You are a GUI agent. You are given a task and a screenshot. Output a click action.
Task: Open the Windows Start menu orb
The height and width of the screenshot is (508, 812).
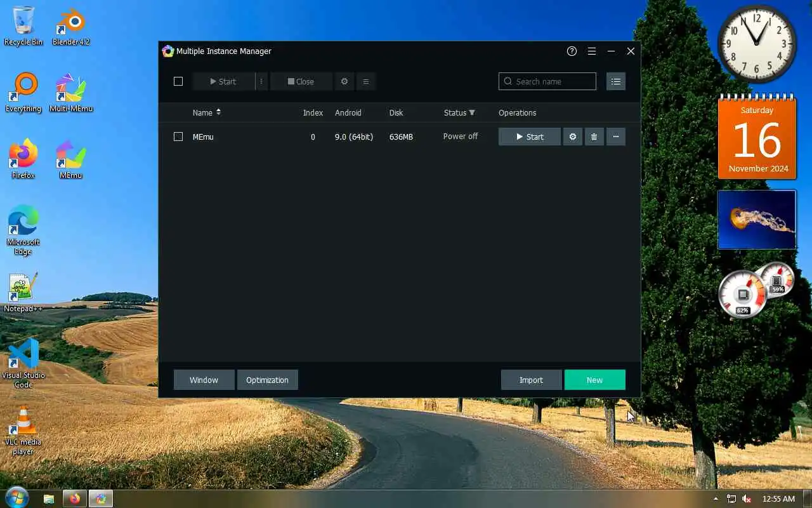tap(17, 498)
